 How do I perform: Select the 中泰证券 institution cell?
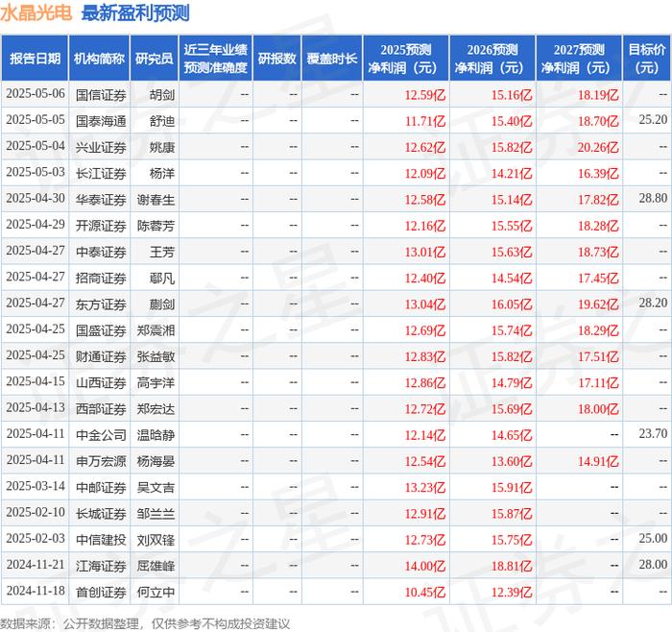tap(101, 252)
